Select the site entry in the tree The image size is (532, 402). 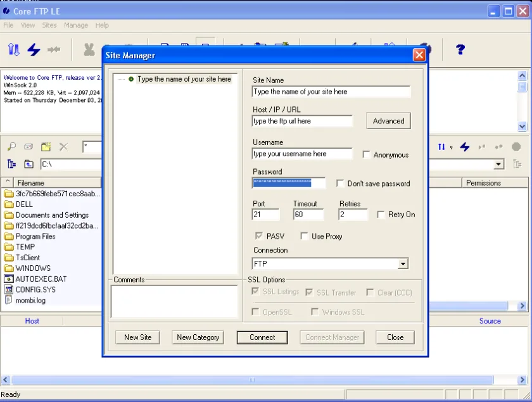pos(184,79)
